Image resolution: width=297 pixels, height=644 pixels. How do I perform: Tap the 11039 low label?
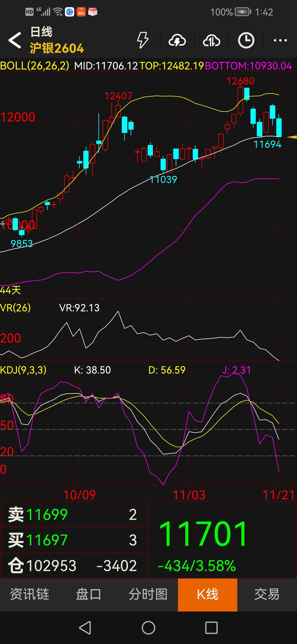163,179
